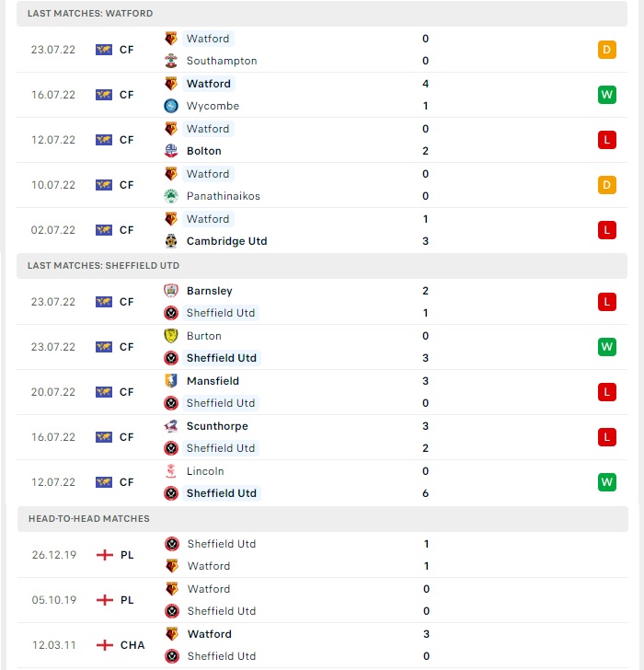
Task: Click the England flag for 26.12.19 match
Action: (x=105, y=555)
